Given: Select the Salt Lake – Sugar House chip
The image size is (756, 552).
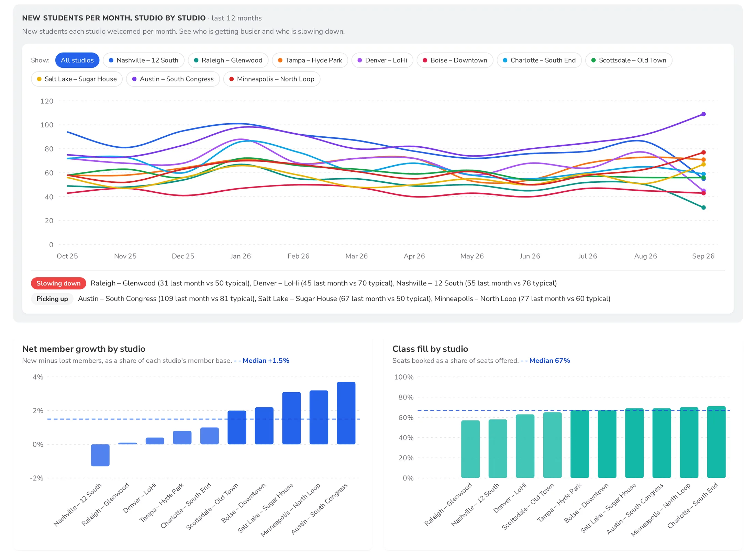Looking at the screenshot, I should [77, 79].
